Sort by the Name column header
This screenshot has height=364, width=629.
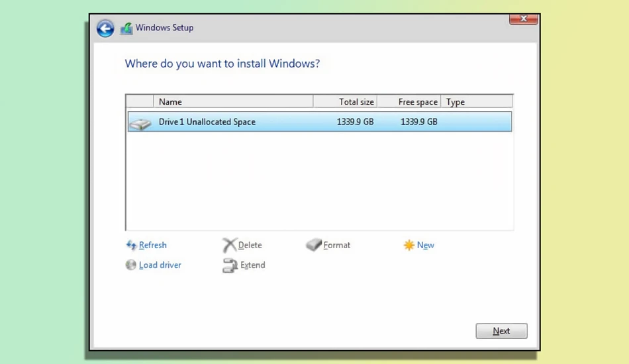click(233, 102)
